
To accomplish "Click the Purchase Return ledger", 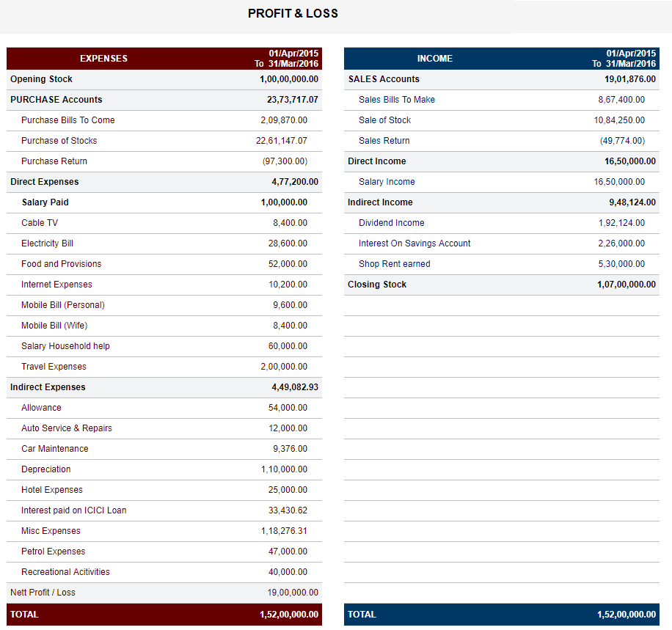I will [x=54, y=161].
